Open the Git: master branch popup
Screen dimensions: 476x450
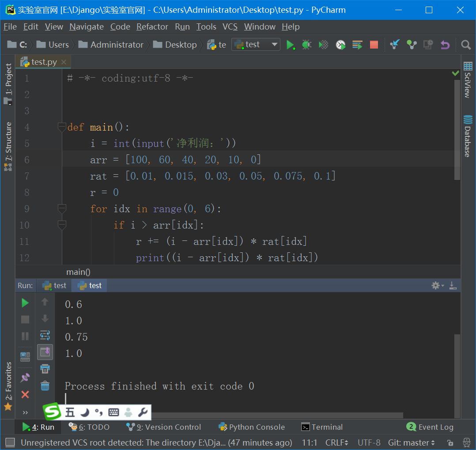point(412,443)
